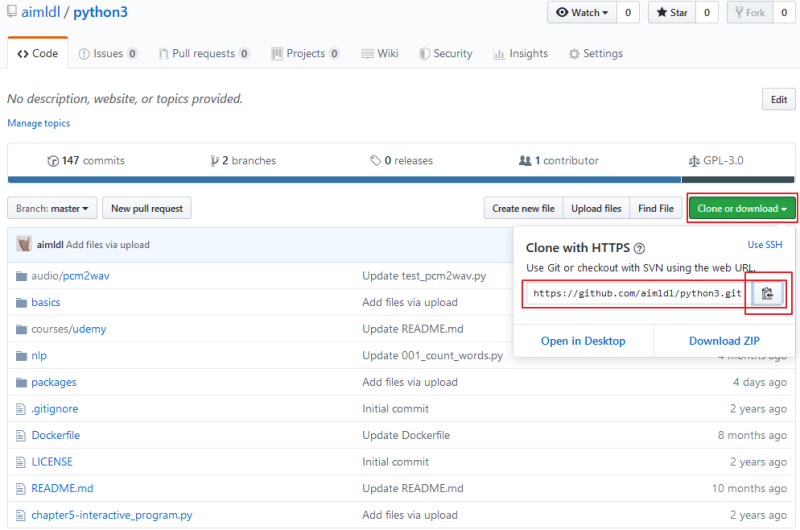This screenshot has height=530, width=800.
Task: Click the basics folder icon
Action: (x=21, y=302)
